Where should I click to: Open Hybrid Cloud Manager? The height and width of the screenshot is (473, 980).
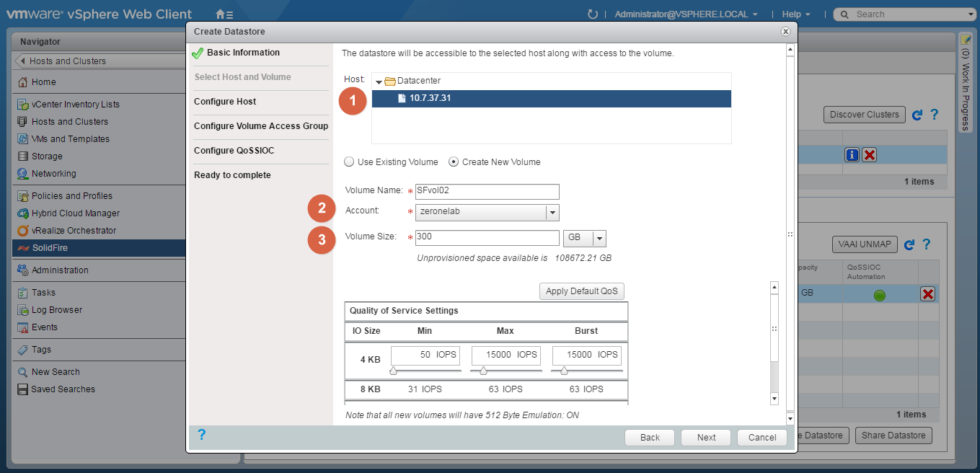coord(76,213)
